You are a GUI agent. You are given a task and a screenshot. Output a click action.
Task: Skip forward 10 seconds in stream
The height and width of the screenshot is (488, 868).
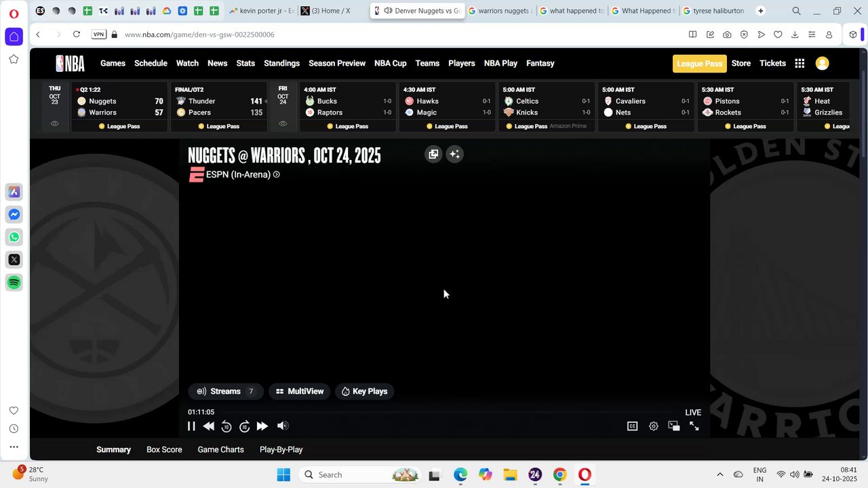point(245,426)
